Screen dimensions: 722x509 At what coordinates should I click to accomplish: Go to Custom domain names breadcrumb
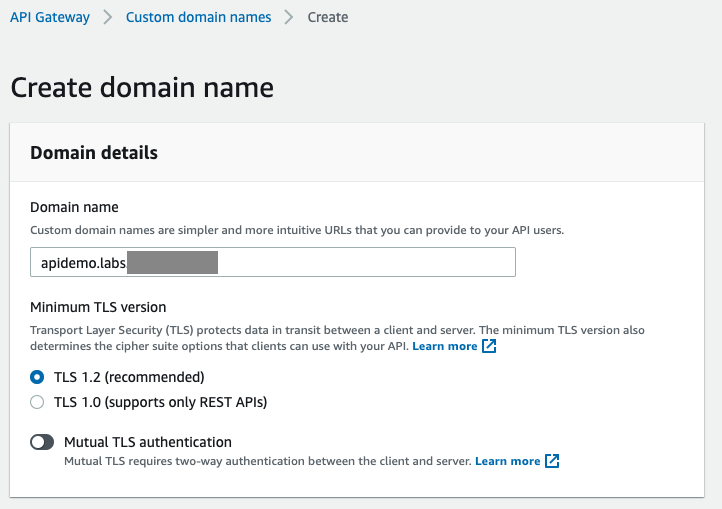198,17
